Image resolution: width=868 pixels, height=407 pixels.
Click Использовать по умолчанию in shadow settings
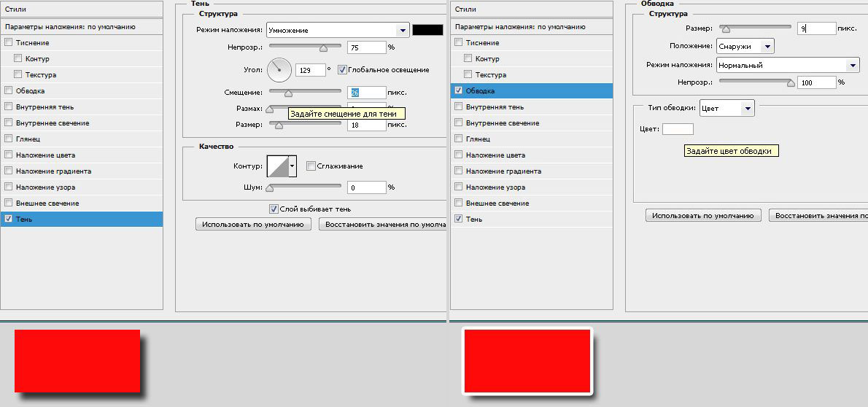coord(253,225)
